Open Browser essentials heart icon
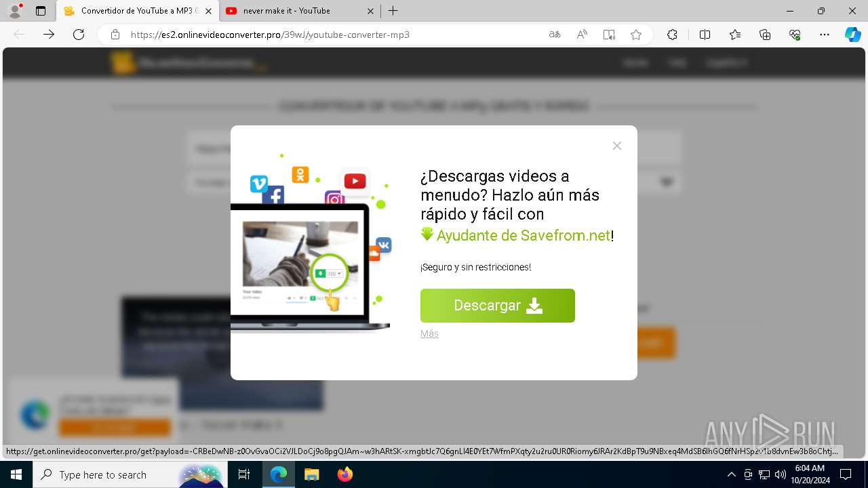 pos(795,35)
